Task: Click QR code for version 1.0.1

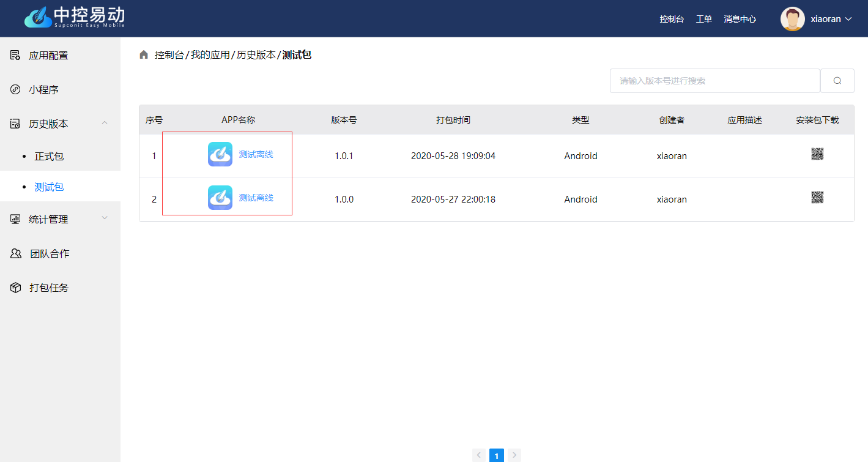Action: 817,154
